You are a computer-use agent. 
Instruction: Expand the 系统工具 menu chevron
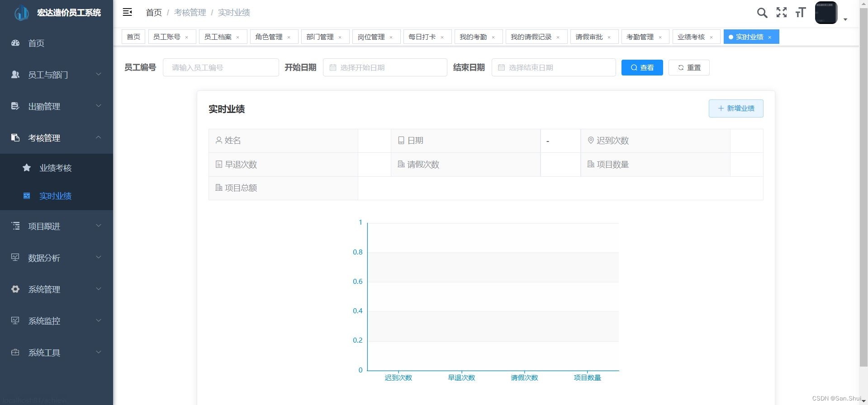pos(99,352)
